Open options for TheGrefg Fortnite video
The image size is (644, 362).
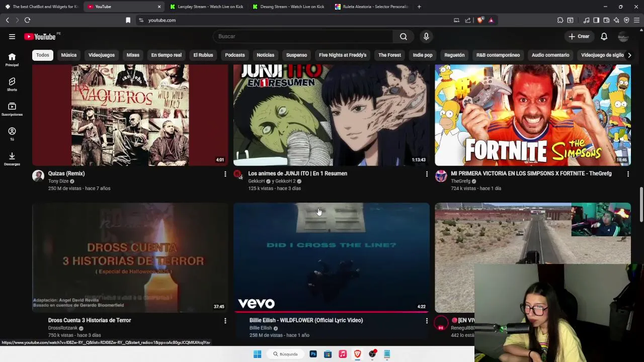tap(628, 174)
